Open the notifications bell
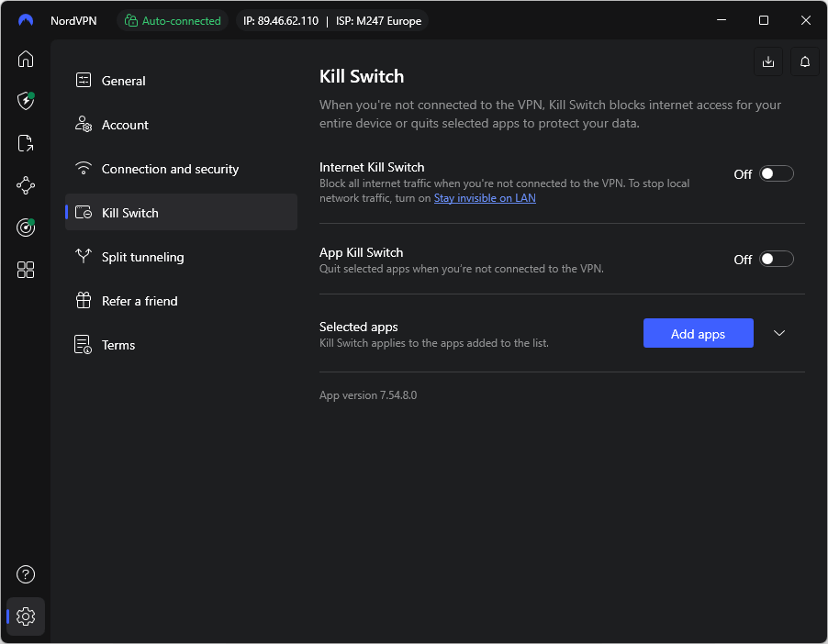 pyautogui.click(x=804, y=61)
